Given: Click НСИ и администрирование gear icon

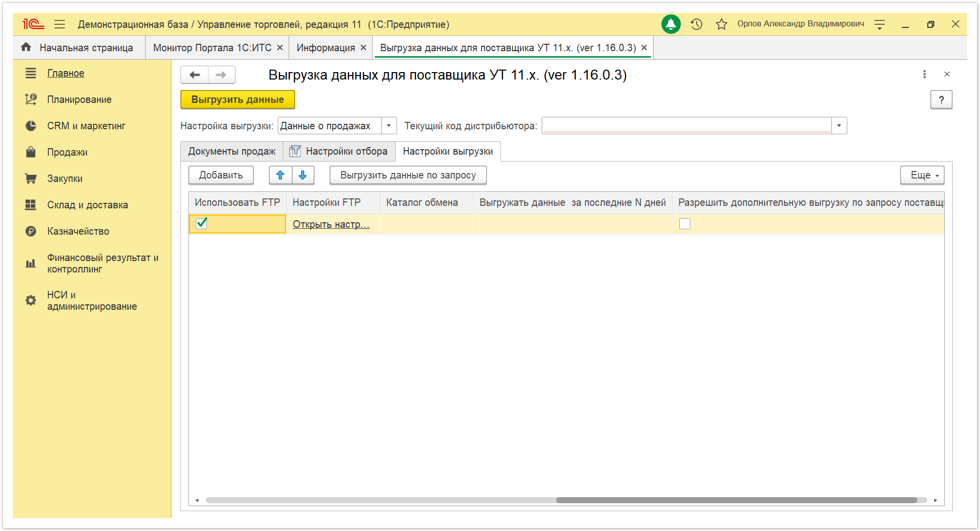Looking at the screenshot, I should coord(31,300).
